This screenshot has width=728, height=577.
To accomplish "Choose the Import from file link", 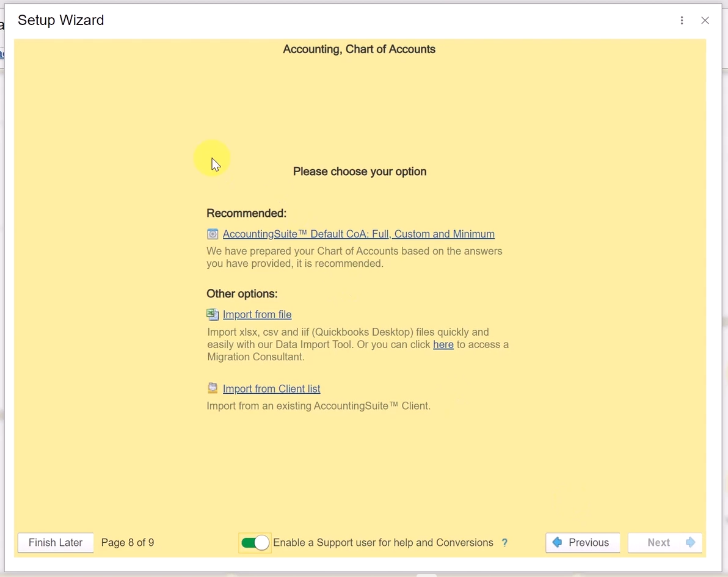I will click(x=257, y=314).
